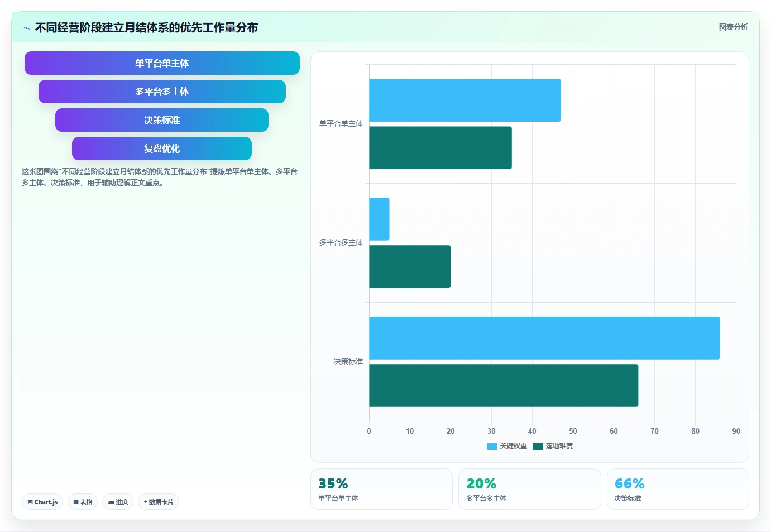Viewport: 771px width, 532px height.
Task: Select the 单平台单主体 funnel stage
Action: click(162, 63)
